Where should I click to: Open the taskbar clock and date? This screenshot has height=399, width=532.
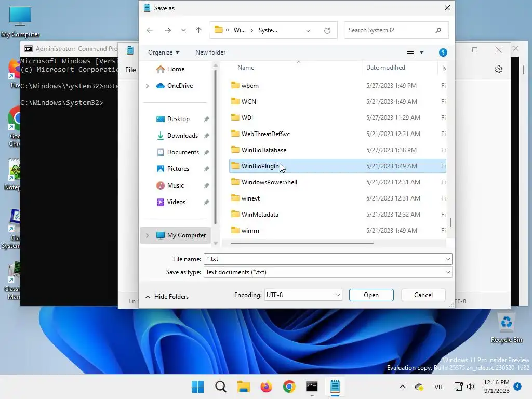click(x=496, y=387)
